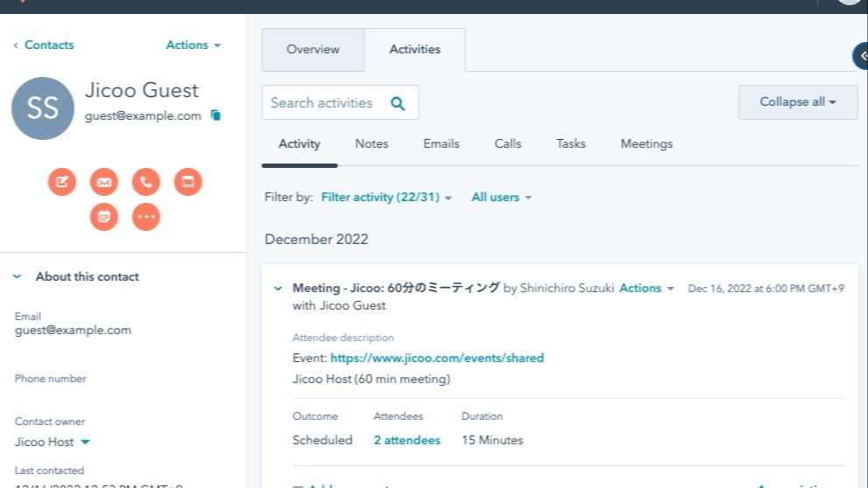The height and width of the screenshot is (488, 868).
Task: Click the 2 attendees link
Action: 407,440
